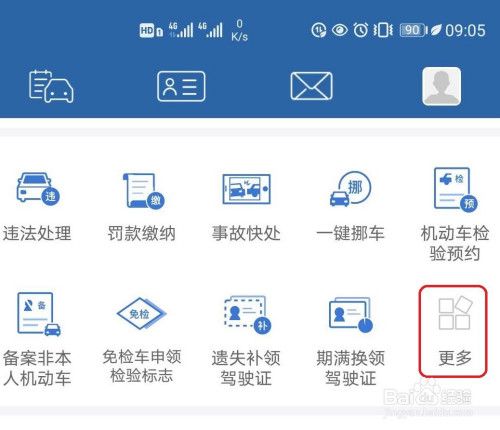Open 机动车检验预约 inspection appointment
500x430 pixels.
point(455,189)
